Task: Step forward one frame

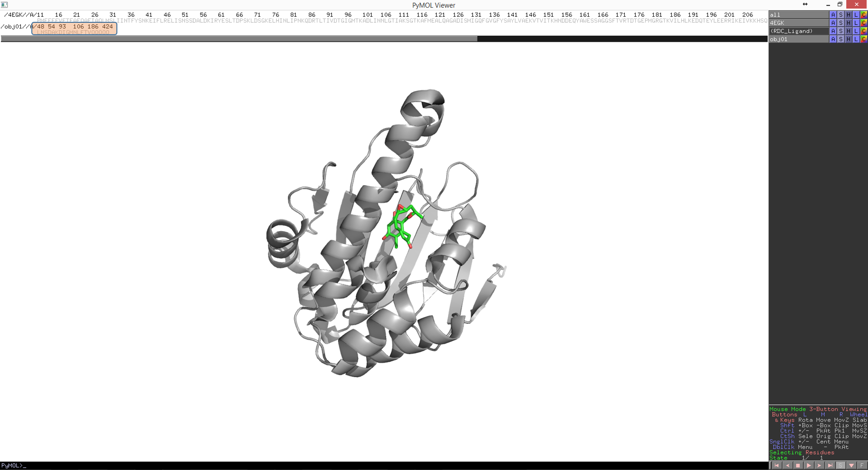Action: click(x=820, y=466)
